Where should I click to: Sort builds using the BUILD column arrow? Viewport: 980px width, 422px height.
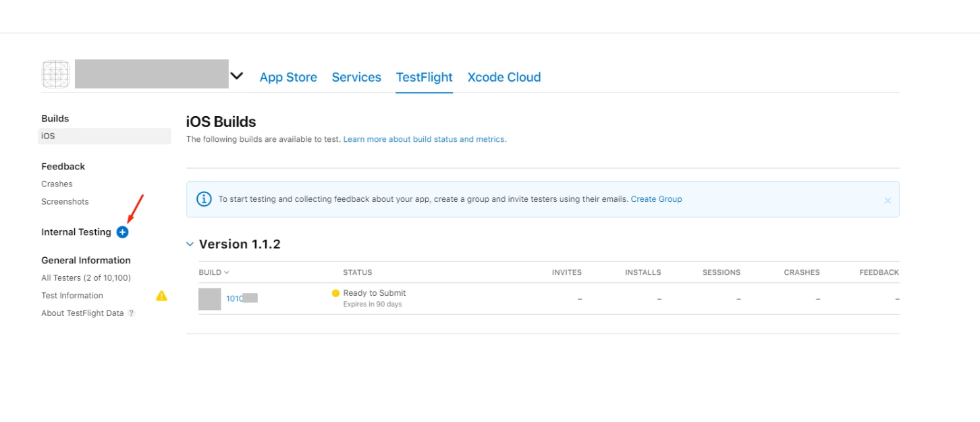pos(227,272)
